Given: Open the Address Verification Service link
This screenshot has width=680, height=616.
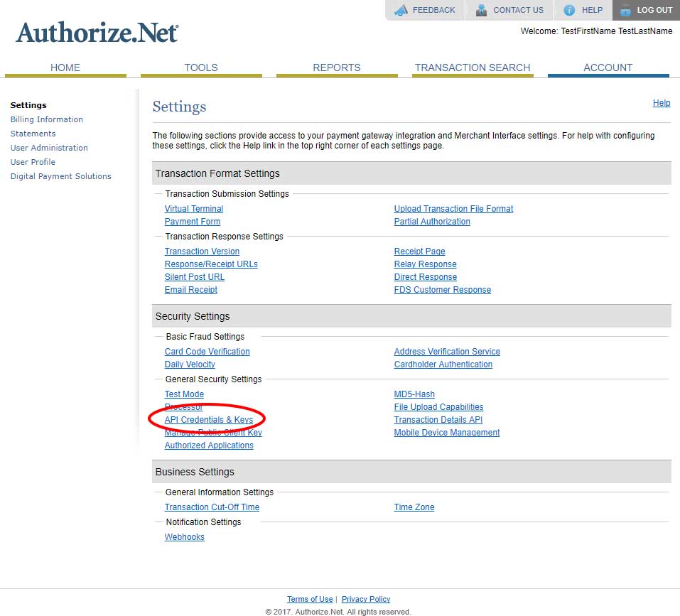Looking at the screenshot, I should coord(447,352).
